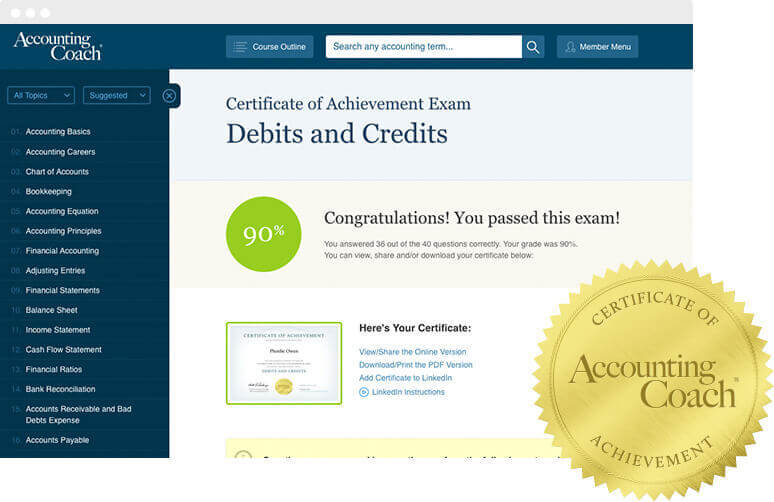The image size is (774, 502).
Task: Click the LinkedIn Instructions play icon
Action: (364, 392)
